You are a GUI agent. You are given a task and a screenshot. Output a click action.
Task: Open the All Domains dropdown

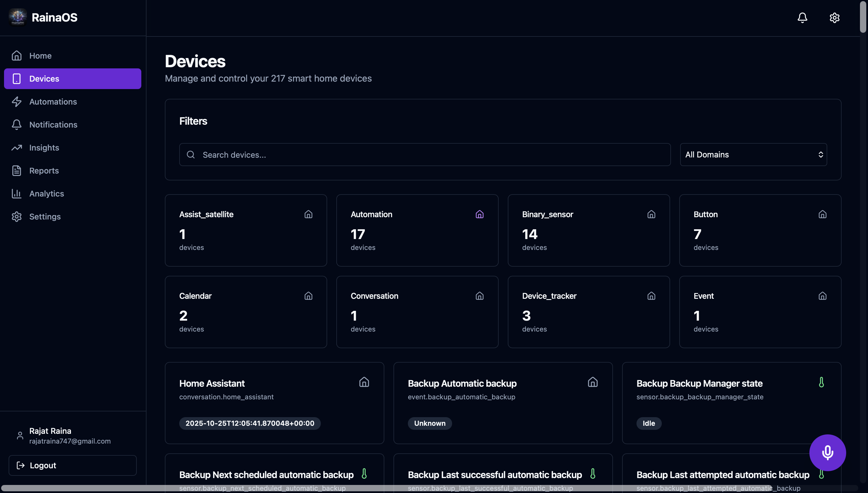[x=753, y=155]
